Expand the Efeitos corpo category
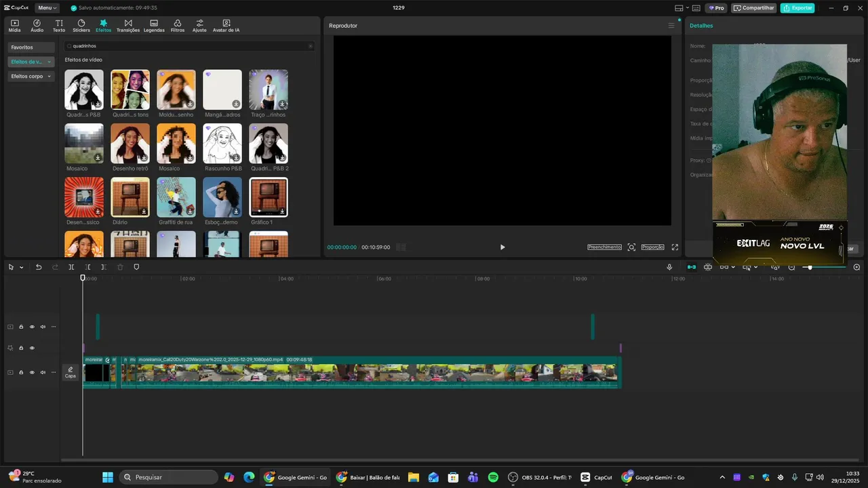The image size is (868, 488). (31, 76)
